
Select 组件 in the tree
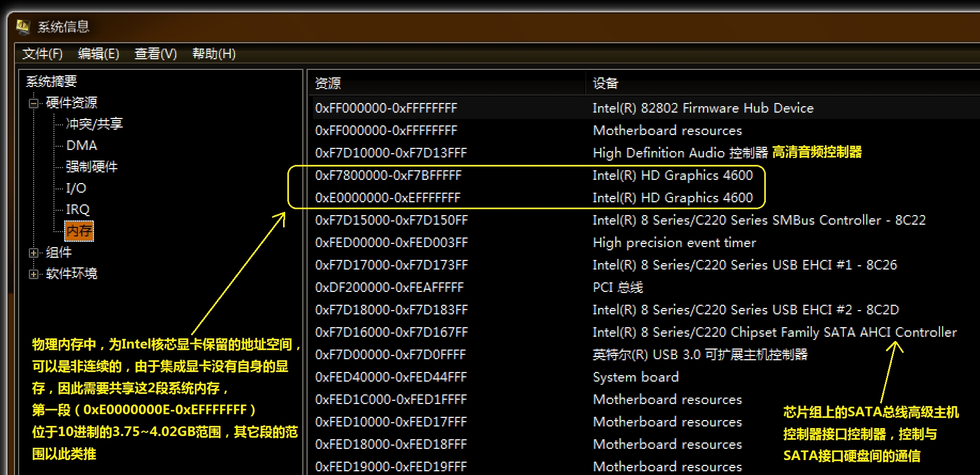[x=59, y=252]
